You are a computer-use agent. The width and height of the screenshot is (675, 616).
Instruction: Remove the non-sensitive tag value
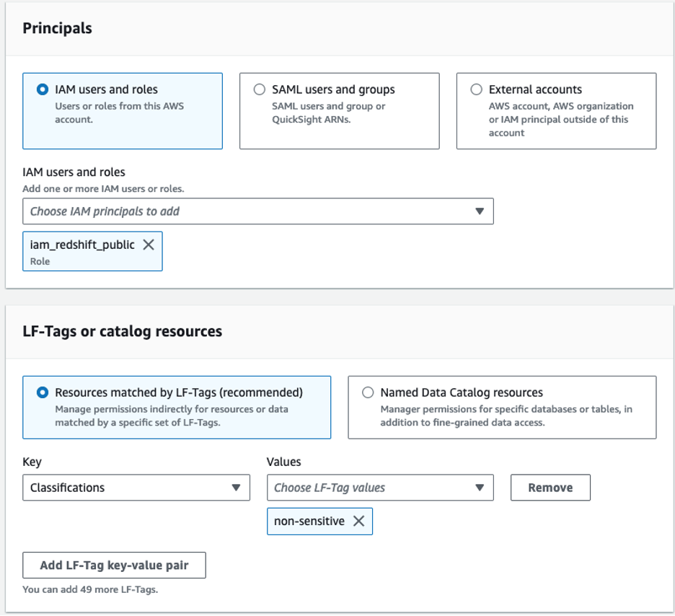point(358,521)
